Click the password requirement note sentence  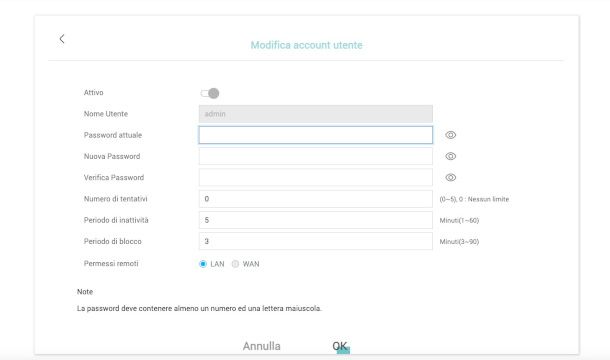pos(199,308)
